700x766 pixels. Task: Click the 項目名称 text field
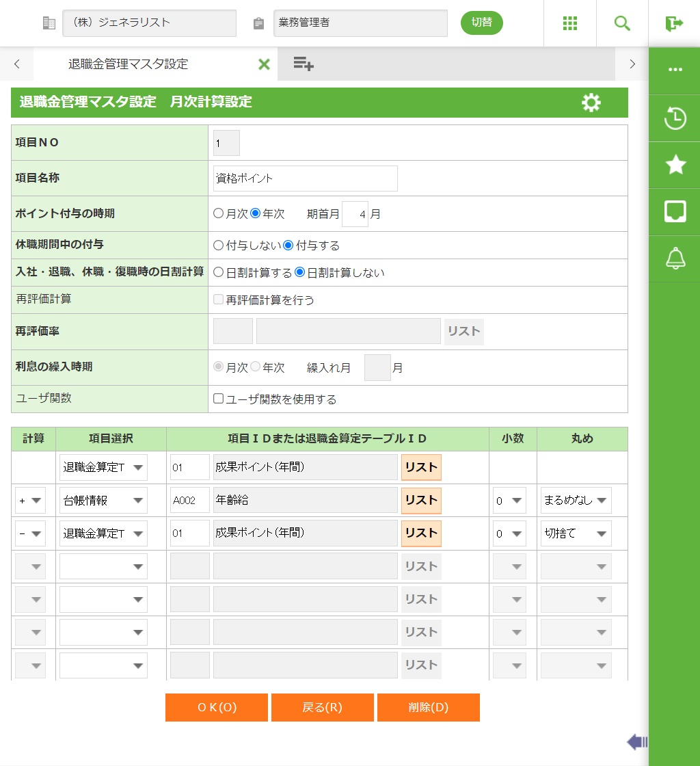305,179
